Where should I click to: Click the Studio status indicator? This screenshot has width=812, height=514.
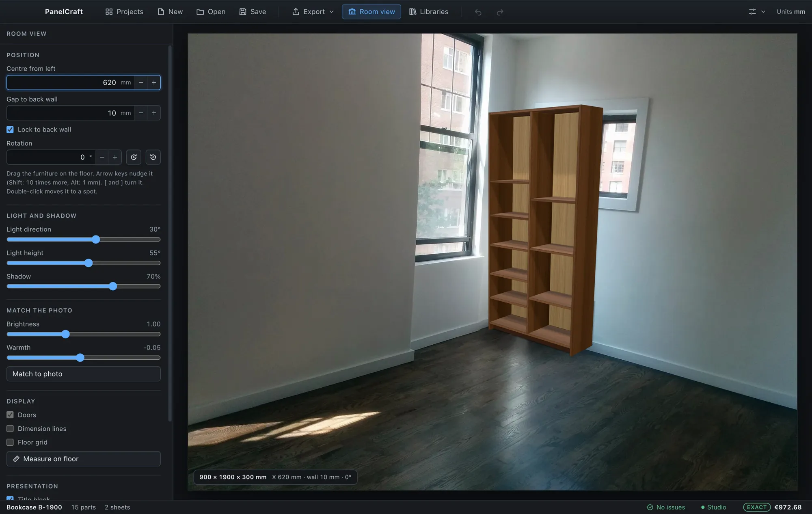click(713, 507)
